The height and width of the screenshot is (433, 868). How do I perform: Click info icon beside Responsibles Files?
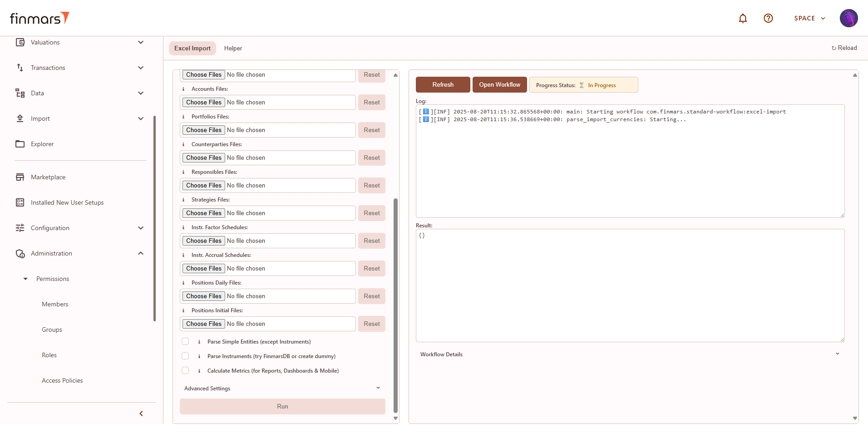[x=183, y=172]
